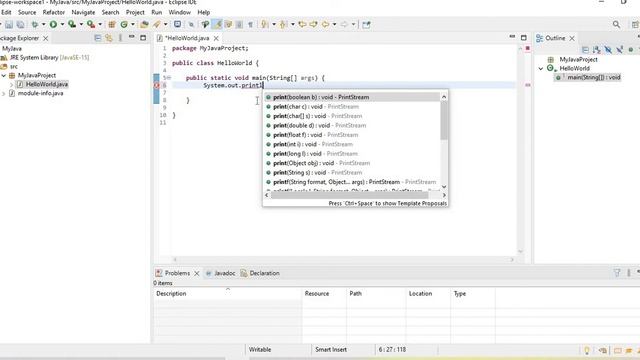Switch to the Declaration tab

click(x=260, y=273)
